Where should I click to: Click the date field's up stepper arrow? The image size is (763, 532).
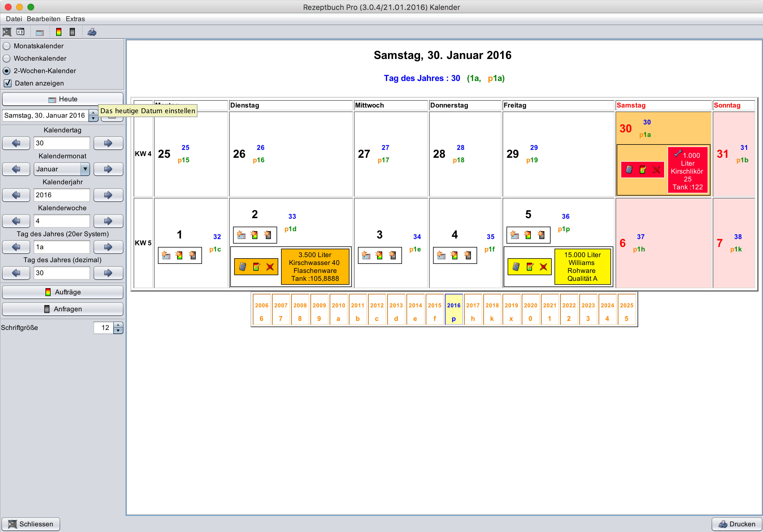[x=94, y=113]
